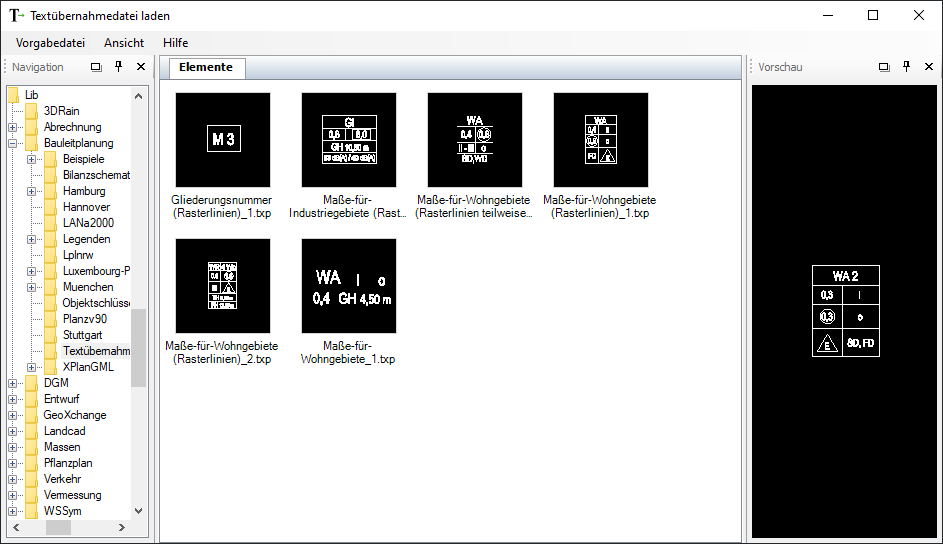
Task: Select Maße-für-Wohngebiete (Rasterlinien)_2.txp thumbnail
Action: 222,286
